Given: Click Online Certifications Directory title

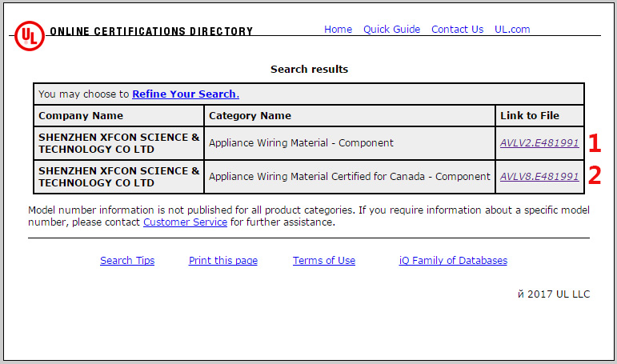Looking at the screenshot, I should pyautogui.click(x=151, y=31).
